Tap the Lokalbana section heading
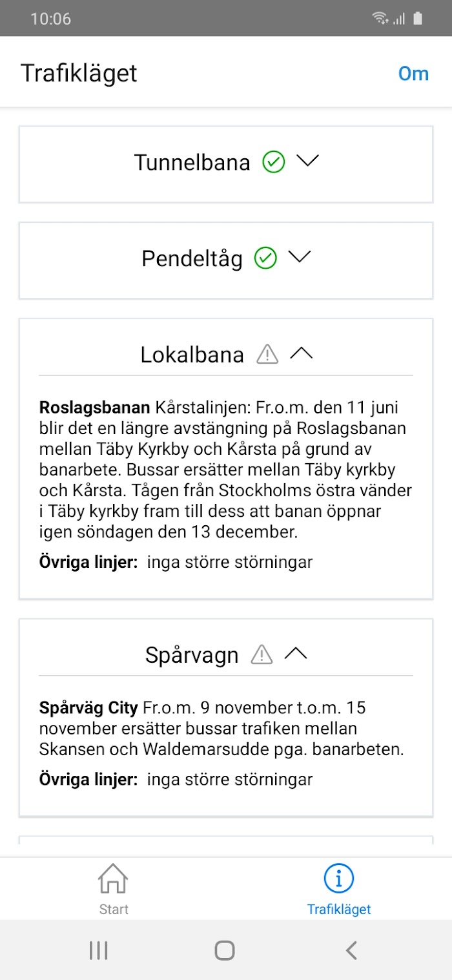Image resolution: width=452 pixels, height=980 pixels. tap(192, 355)
